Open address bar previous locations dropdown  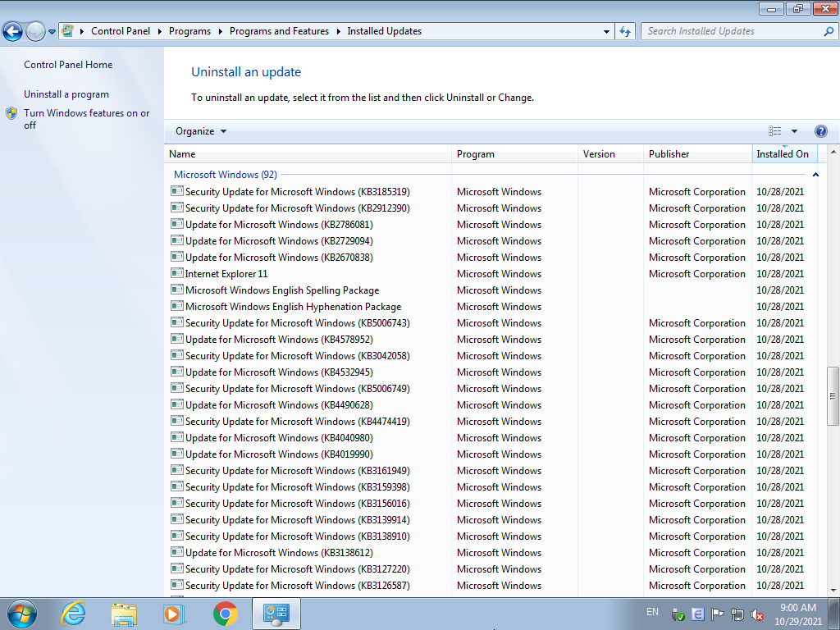click(606, 31)
